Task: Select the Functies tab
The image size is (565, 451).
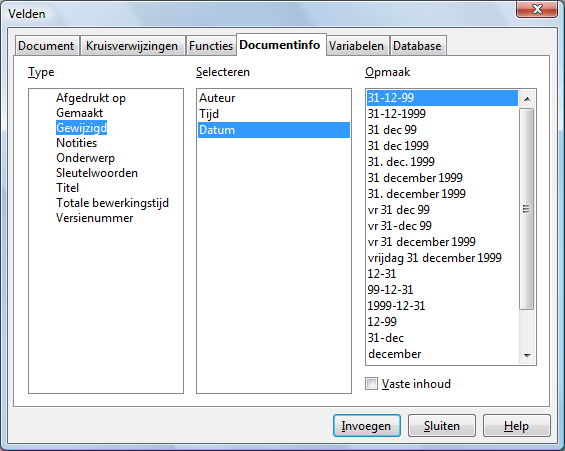Action: point(211,46)
